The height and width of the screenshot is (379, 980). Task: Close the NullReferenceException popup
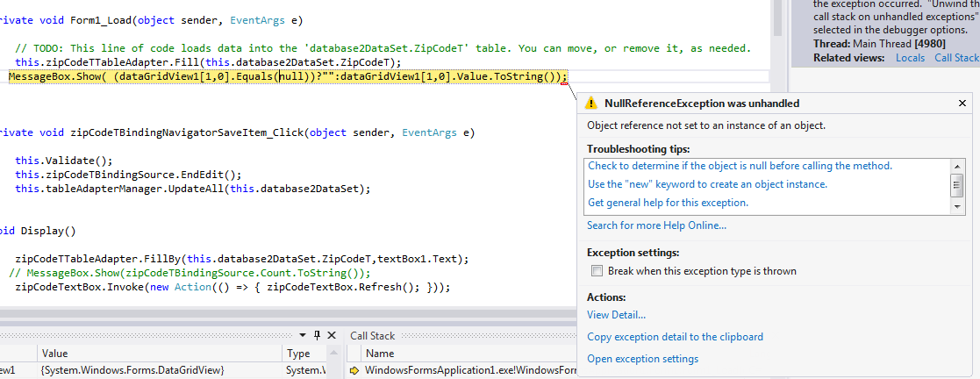click(x=962, y=103)
